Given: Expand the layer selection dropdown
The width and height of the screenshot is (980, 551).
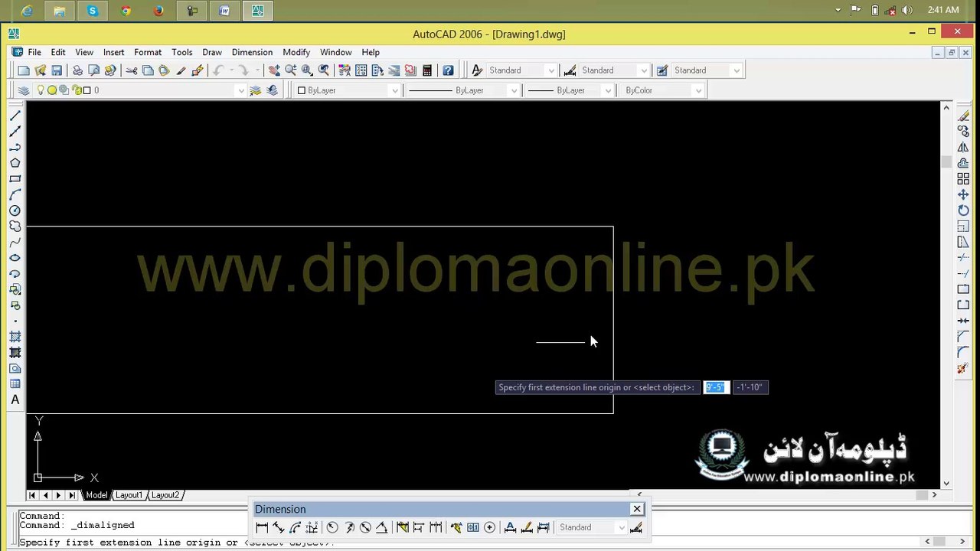Looking at the screenshot, I should [x=240, y=90].
